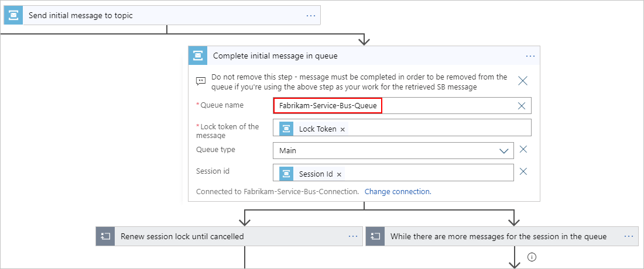644x269 pixels.
Task: Click Service Bus icon on Complete initial message header
Action: pyautogui.click(x=198, y=56)
